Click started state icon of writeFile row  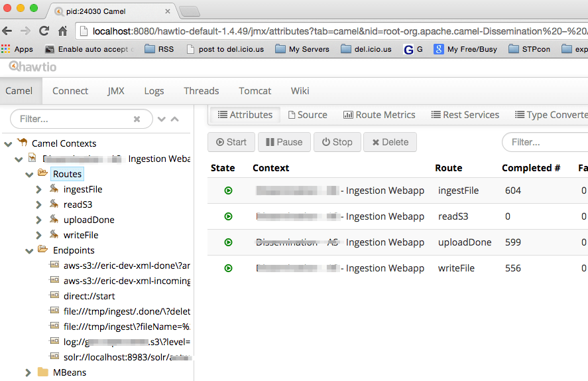228,268
